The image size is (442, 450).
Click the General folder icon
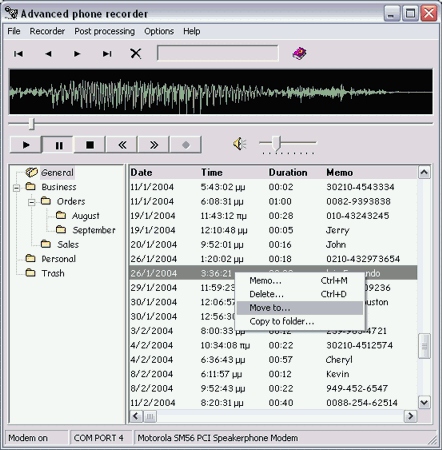(32, 172)
